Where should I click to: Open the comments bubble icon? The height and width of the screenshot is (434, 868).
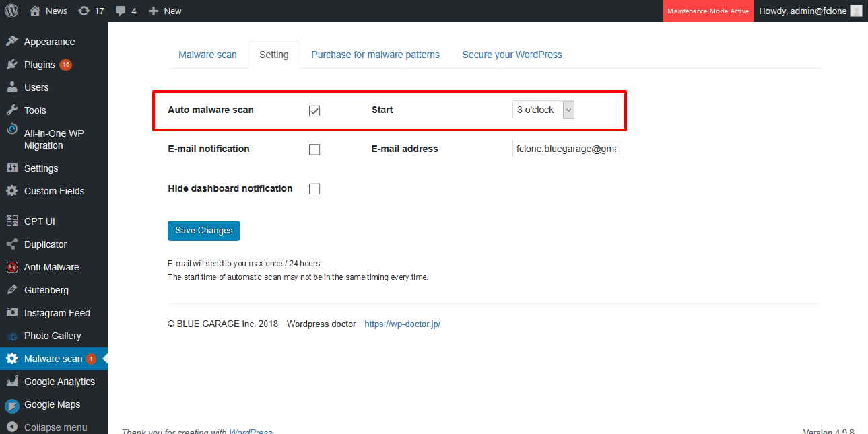click(x=121, y=11)
